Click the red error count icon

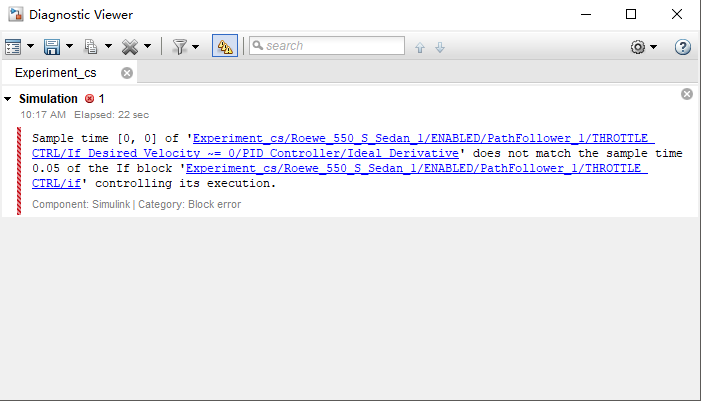[x=89, y=98]
